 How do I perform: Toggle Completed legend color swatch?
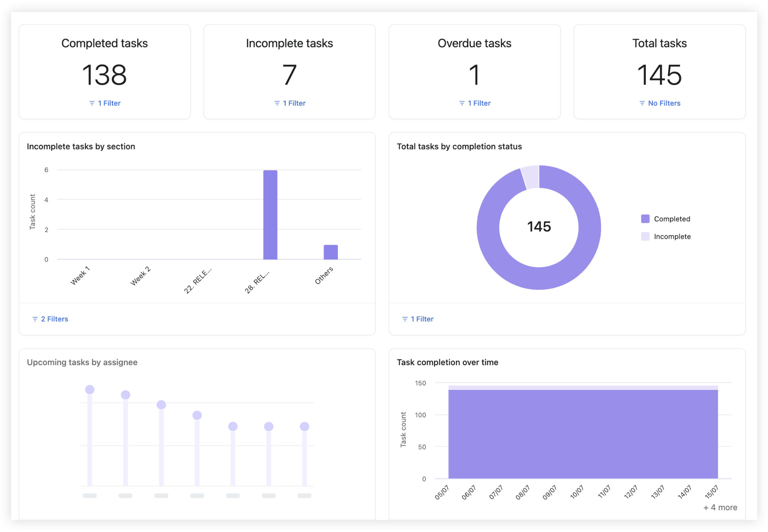pyautogui.click(x=645, y=219)
